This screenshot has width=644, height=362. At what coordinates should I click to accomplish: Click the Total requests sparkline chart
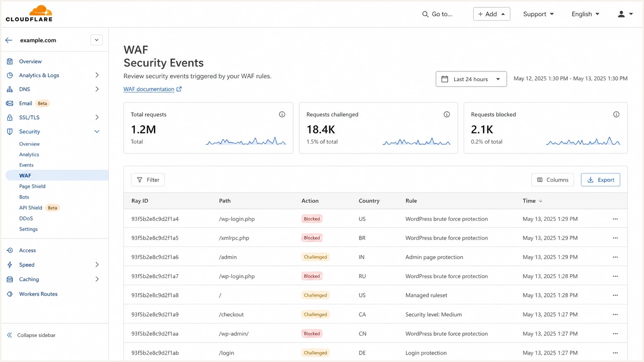[x=246, y=141]
